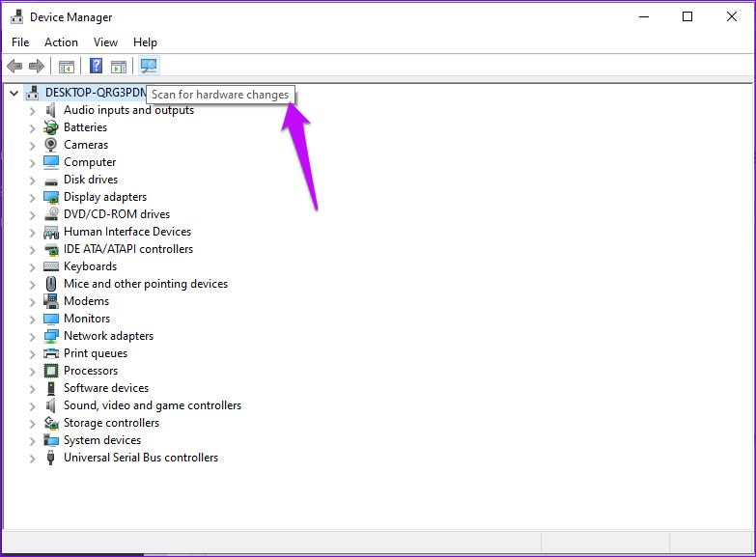Image resolution: width=756 pixels, height=557 pixels.
Task: Select the Processors tree item label
Action: (x=91, y=371)
